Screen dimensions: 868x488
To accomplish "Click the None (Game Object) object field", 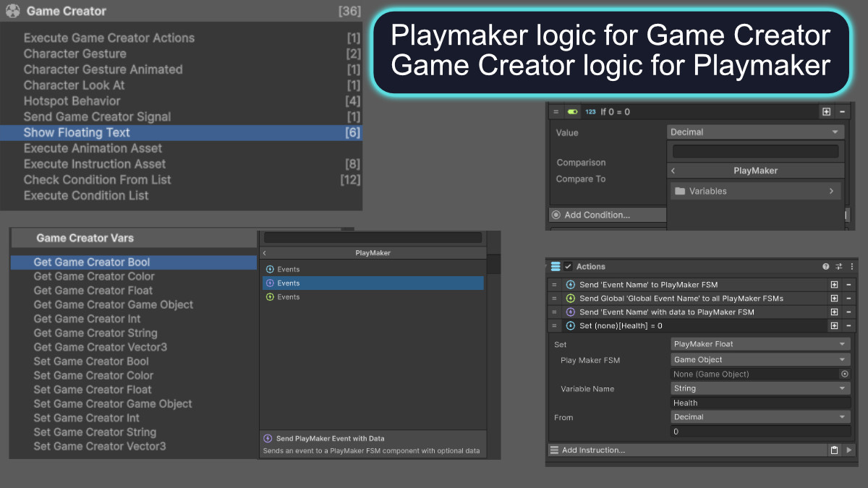I will [755, 374].
